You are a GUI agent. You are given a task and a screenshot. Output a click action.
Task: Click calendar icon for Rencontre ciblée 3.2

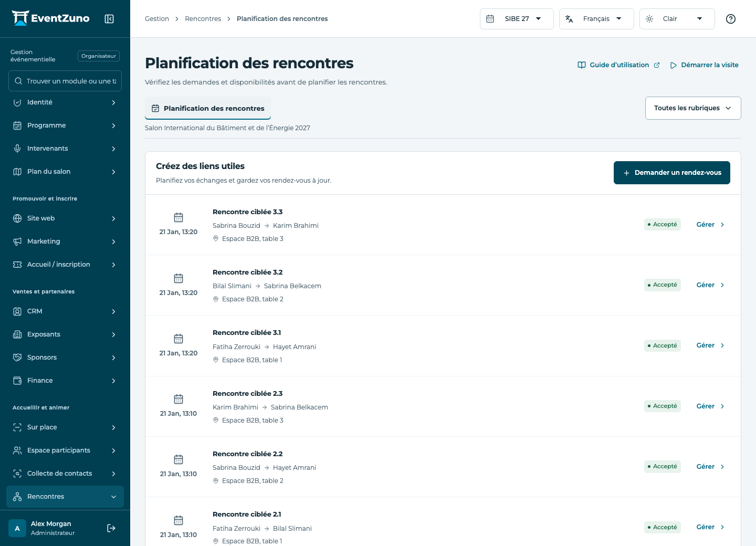[178, 278]
